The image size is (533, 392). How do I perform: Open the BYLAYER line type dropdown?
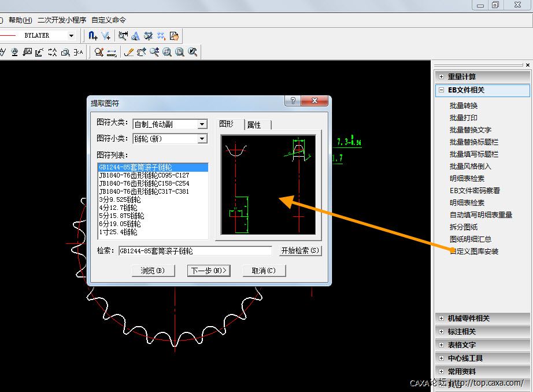(x=72, y=36)
